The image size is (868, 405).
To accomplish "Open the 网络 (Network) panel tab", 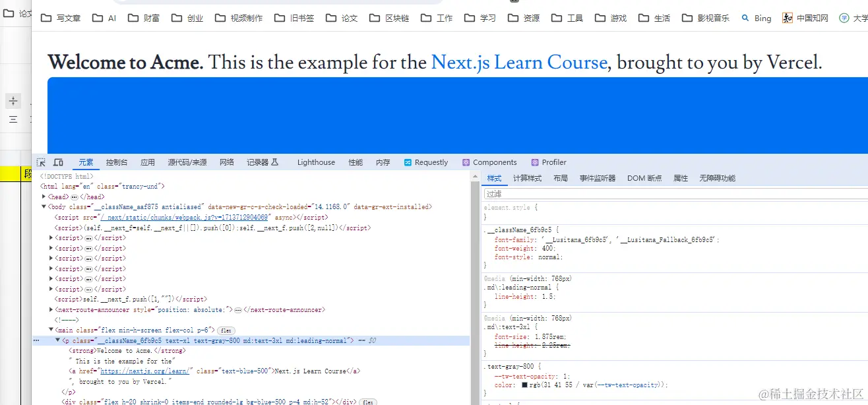I will click(x=226, y=162).
